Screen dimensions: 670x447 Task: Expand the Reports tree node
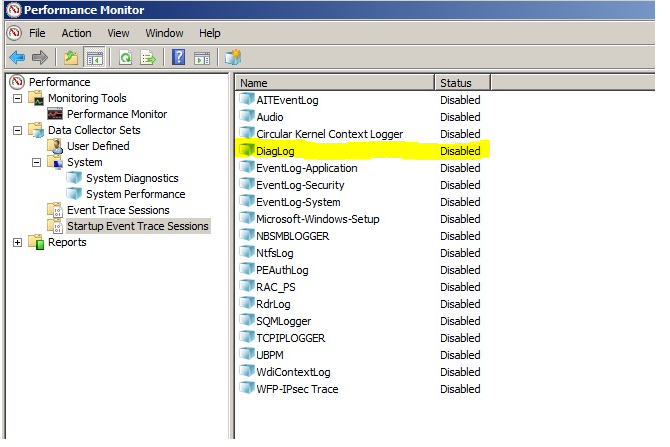click(x=18, y=243)
